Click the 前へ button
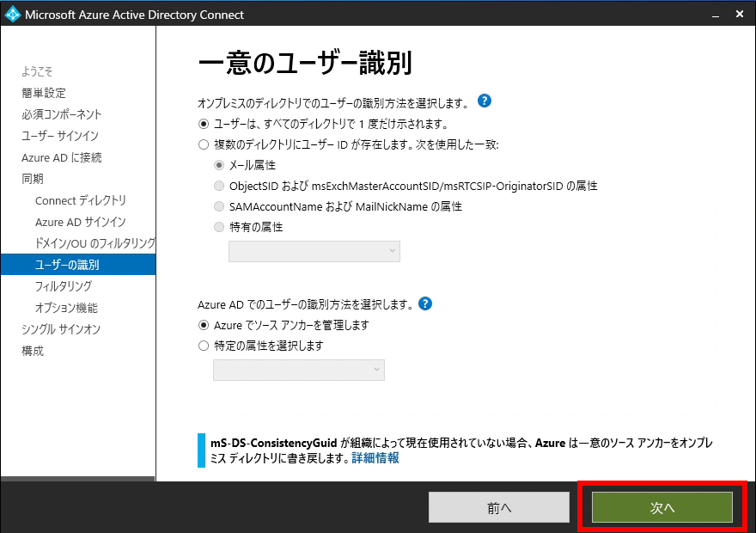This screenshot has width=756, height=533. pyautogui.click(x=499, y=507)
